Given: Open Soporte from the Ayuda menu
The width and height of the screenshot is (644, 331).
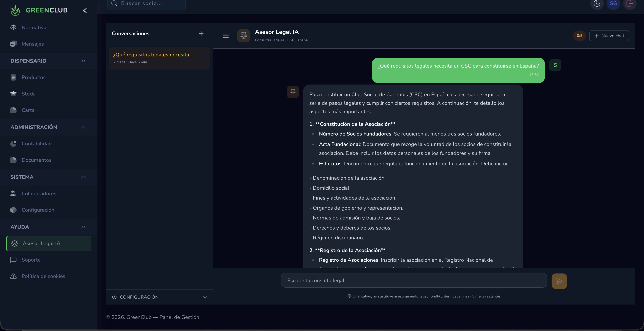Looking at the screenshot, I should pyautogui.click(x=31, y=260).
